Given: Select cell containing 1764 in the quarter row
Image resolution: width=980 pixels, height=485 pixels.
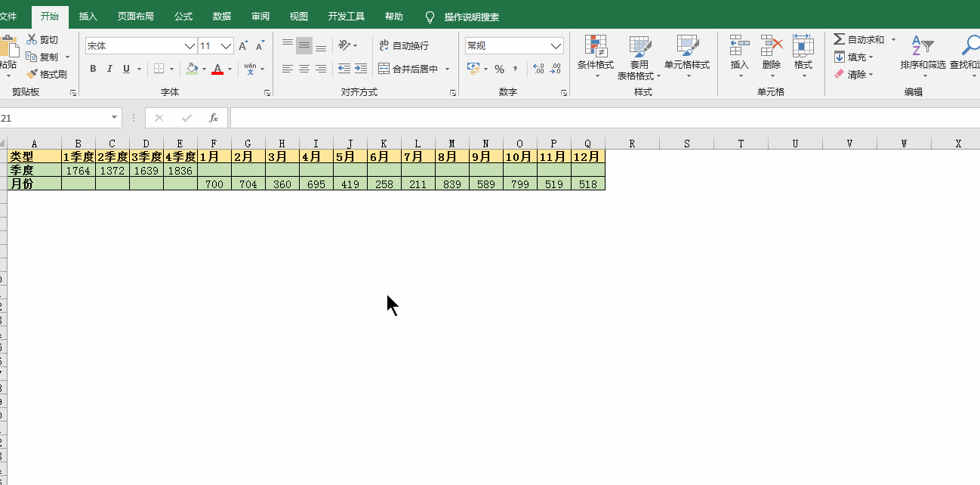Looking at the screenshot, I should tap(79, 171).
